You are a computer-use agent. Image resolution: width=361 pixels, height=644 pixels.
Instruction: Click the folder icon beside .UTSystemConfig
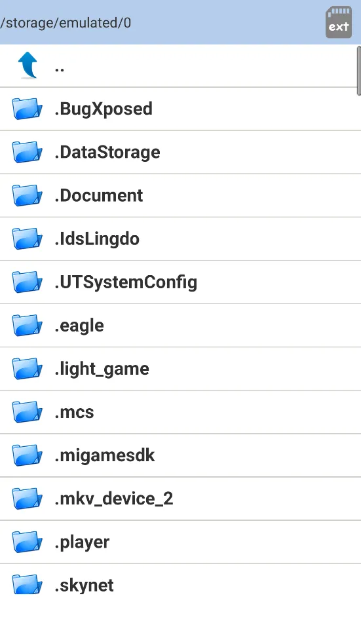[x=27, y=282]
